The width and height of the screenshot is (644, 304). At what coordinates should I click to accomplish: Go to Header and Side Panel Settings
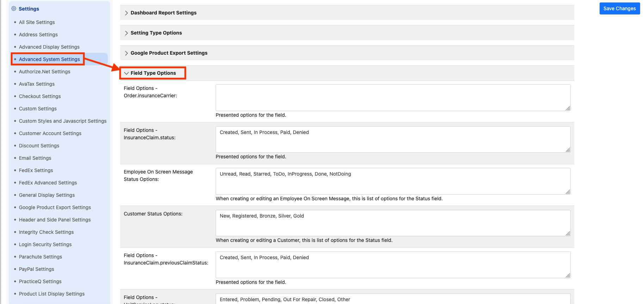pyautogui.click(x=55, y=220)
